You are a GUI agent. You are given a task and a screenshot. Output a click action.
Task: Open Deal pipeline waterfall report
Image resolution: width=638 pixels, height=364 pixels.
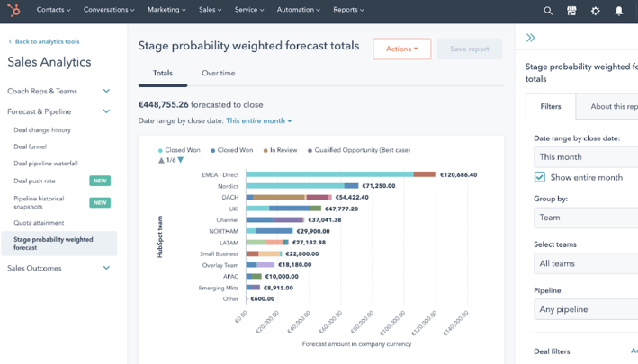pyautogui.click(x=46, y=164)
